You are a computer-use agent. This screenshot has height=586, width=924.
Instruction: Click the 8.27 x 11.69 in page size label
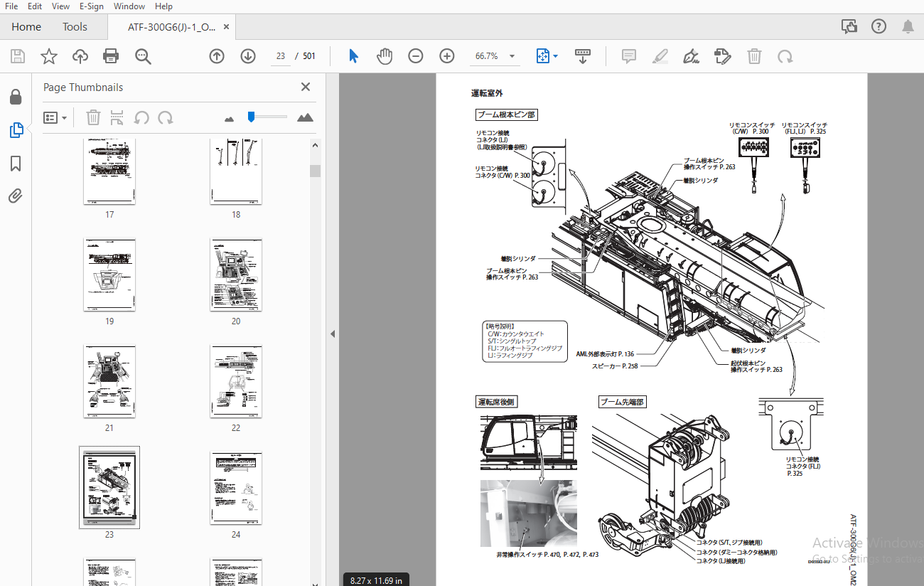point(376,580)
